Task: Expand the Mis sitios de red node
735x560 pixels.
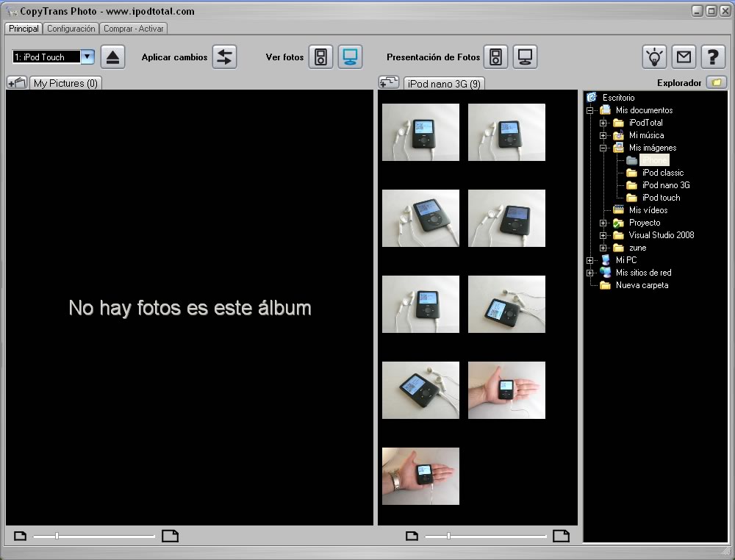Action: pos(589,273)
